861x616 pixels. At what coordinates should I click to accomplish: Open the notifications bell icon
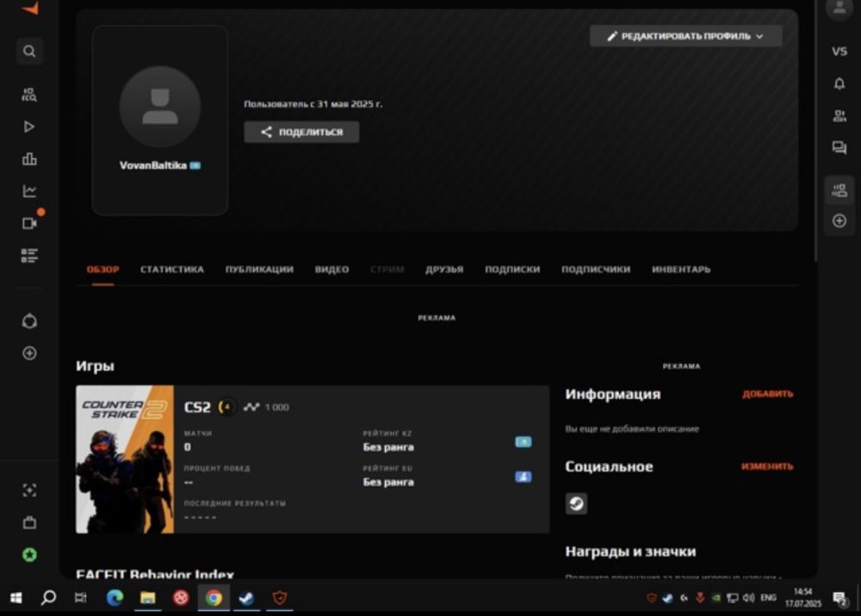click(x=839, y=83)
